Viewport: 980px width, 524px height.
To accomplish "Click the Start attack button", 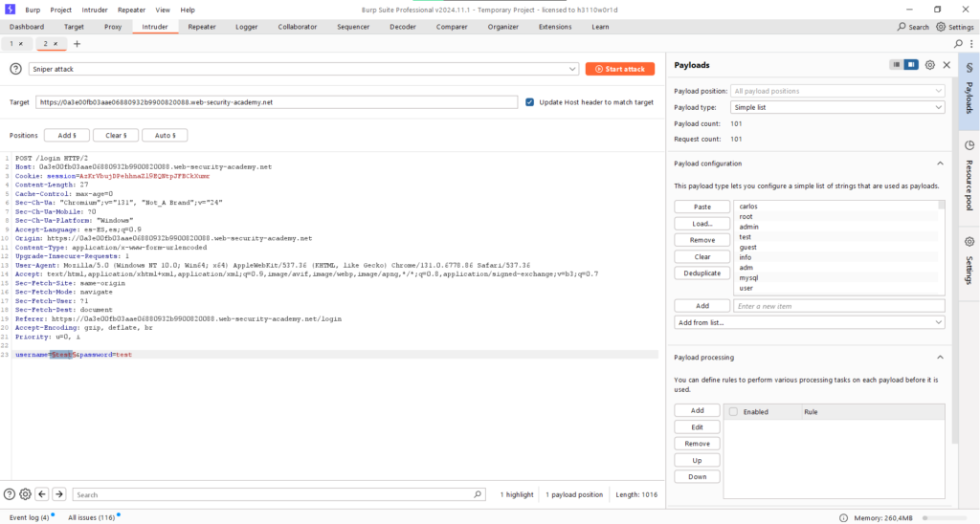I will (x=620, y=69).
